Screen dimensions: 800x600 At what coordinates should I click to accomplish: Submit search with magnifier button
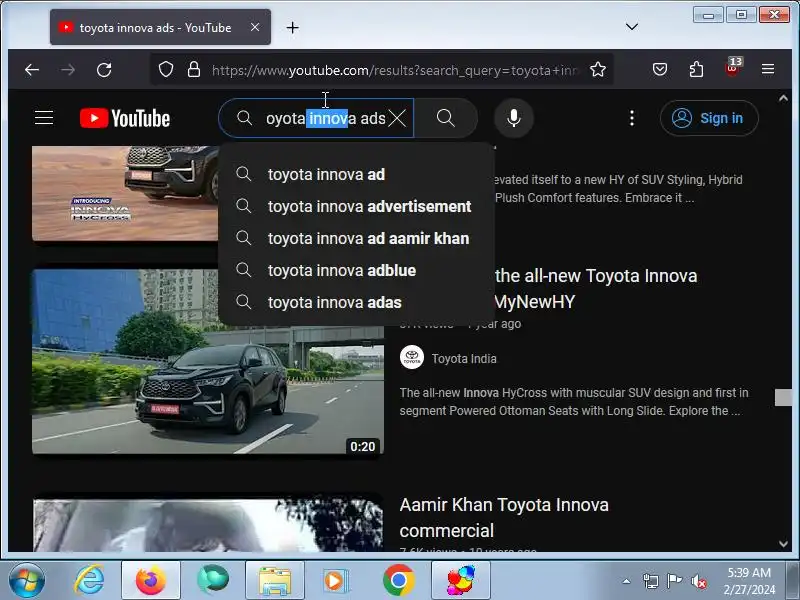[445, 118]
